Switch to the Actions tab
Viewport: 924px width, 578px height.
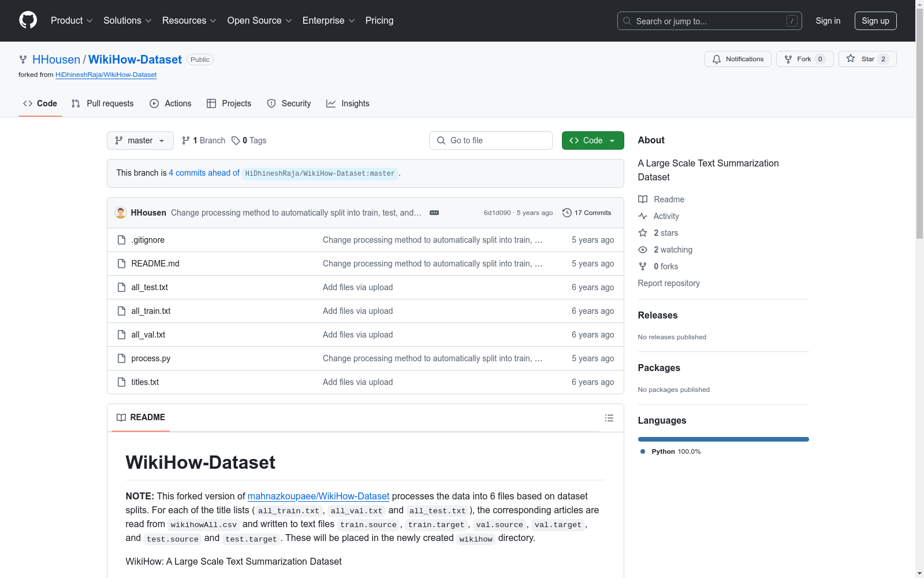170,103
